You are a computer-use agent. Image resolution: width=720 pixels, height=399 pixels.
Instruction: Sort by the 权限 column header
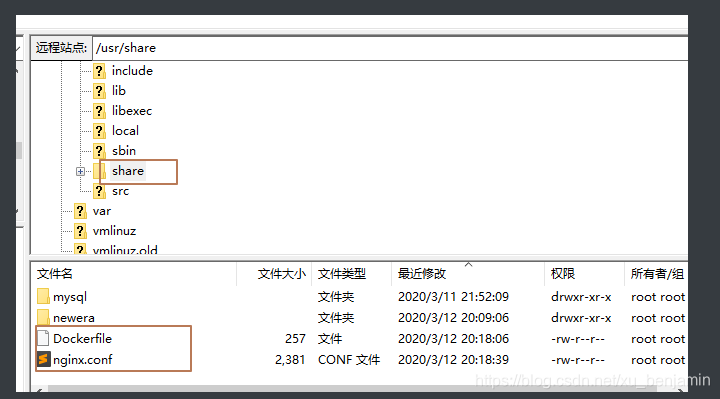584,274
